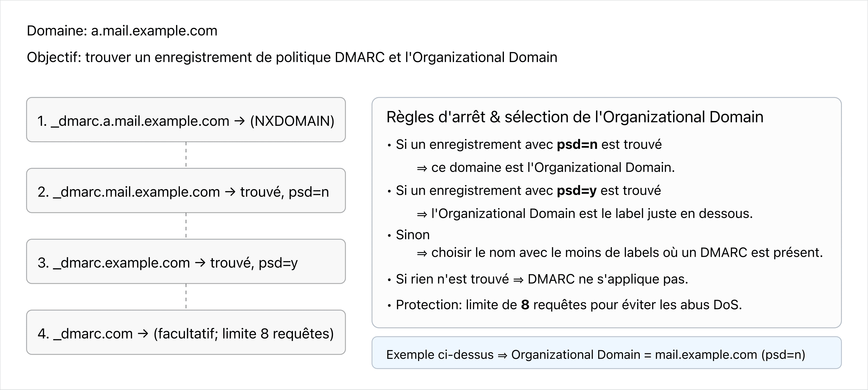Click the (NXDOMAIN) result in step 1
868x390 pixels.
click(292, 121)
